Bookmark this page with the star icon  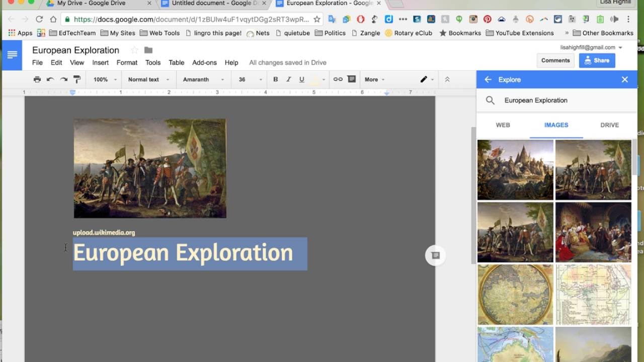pos(316,19)
